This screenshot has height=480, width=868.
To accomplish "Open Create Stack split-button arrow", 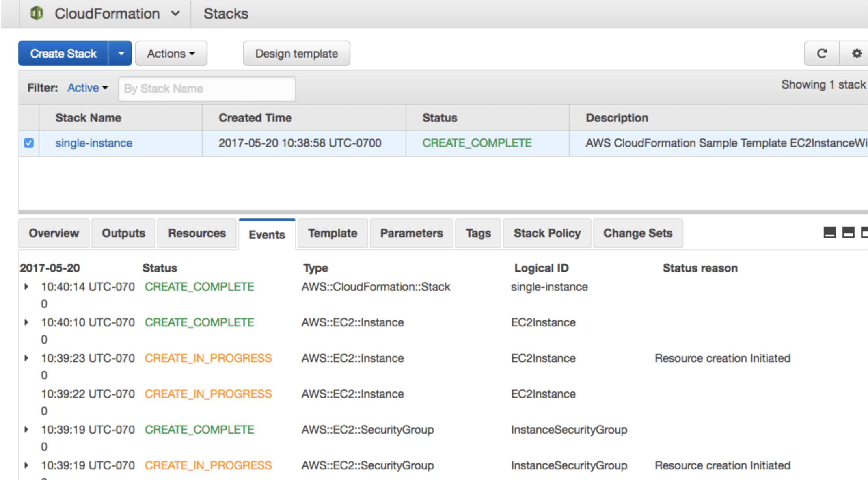I will coord(121,54).
